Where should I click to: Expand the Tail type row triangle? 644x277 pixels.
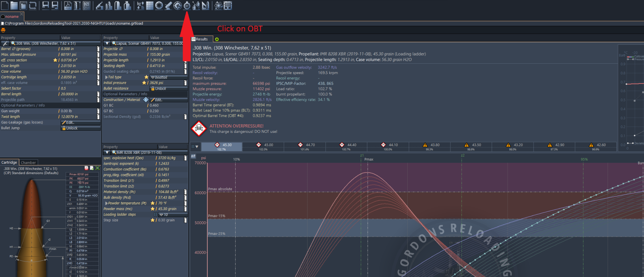pos(106,77)
